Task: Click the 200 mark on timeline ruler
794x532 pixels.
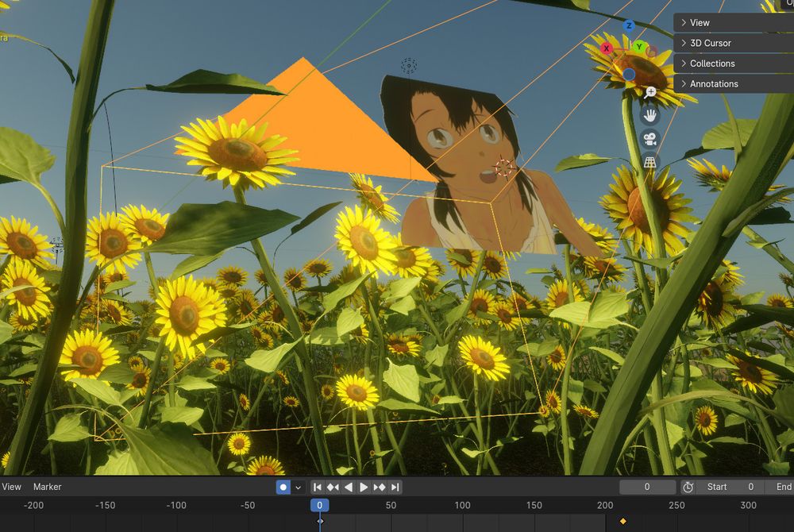Action: tap(605, 505)
